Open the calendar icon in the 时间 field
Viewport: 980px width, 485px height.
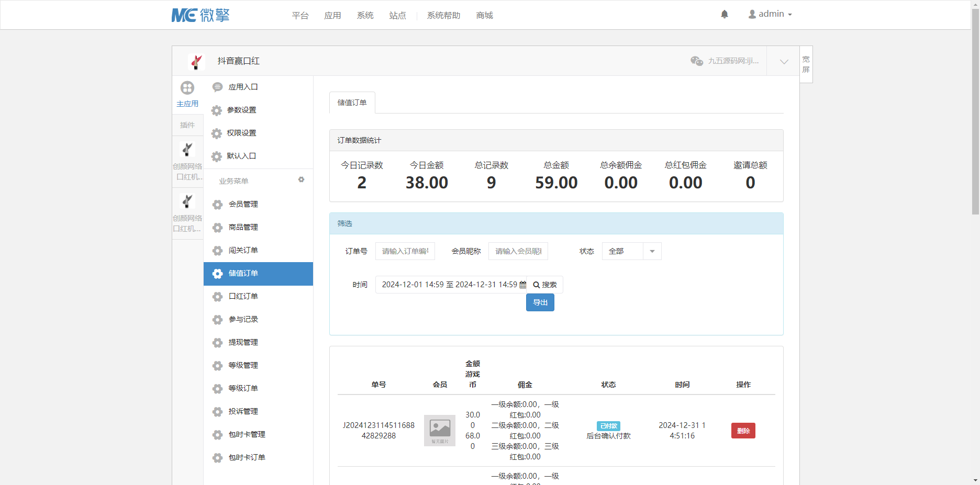[522, 285]
